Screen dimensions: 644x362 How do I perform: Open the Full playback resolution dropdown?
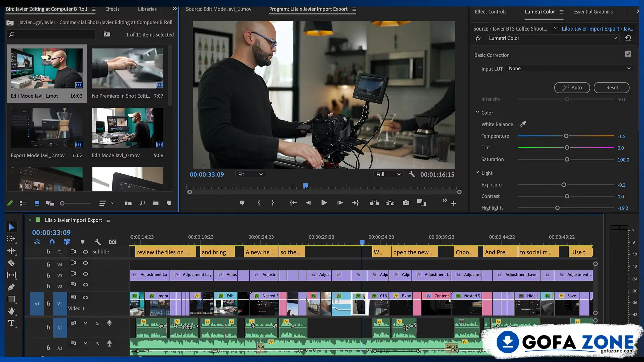pos(388,174)
